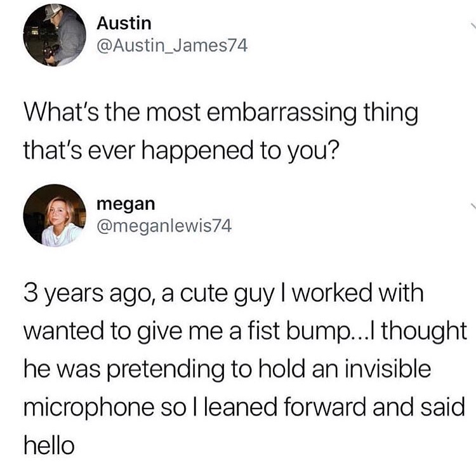Viewport: 476px width, 475px height.
Task: Expand the chevron menu on megan's tweet
Action: click(473, 206)
